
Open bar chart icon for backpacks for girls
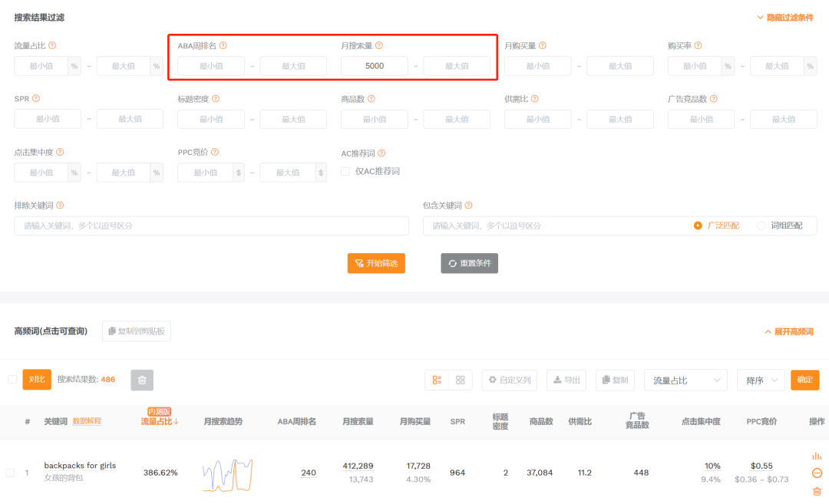[817, 456]
